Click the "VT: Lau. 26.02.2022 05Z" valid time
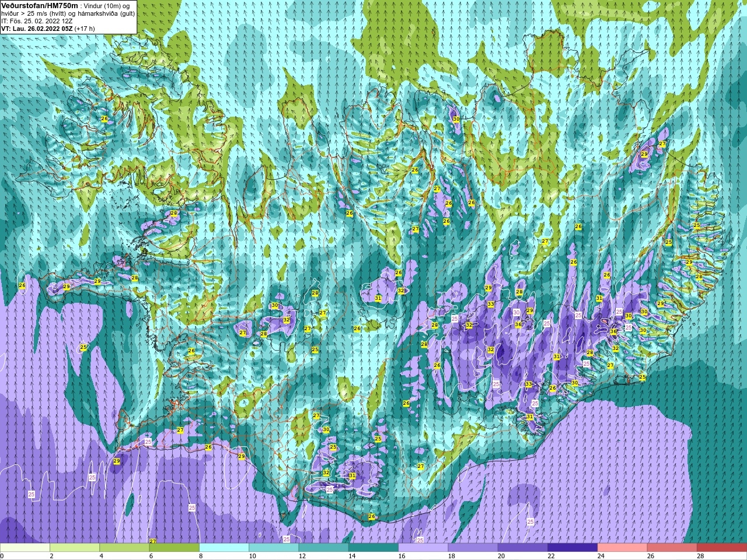The image size is (747, 560). [37, 29]
